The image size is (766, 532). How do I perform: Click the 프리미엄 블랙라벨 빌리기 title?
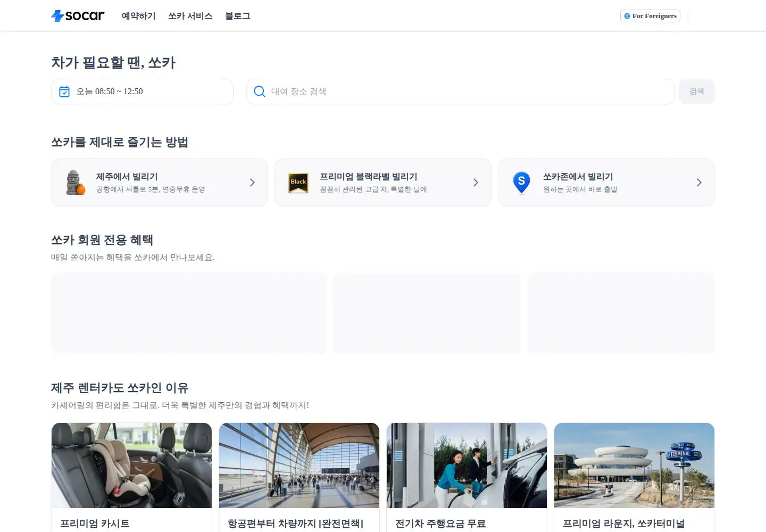tap(369, 177)
